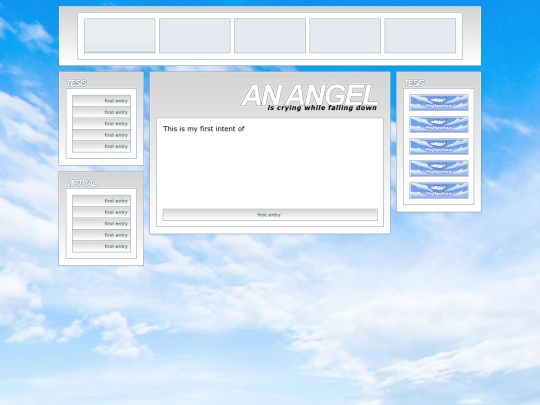Open second 'first entry' in left TESIS panel

pyautogui.click(x=101, y=112)
